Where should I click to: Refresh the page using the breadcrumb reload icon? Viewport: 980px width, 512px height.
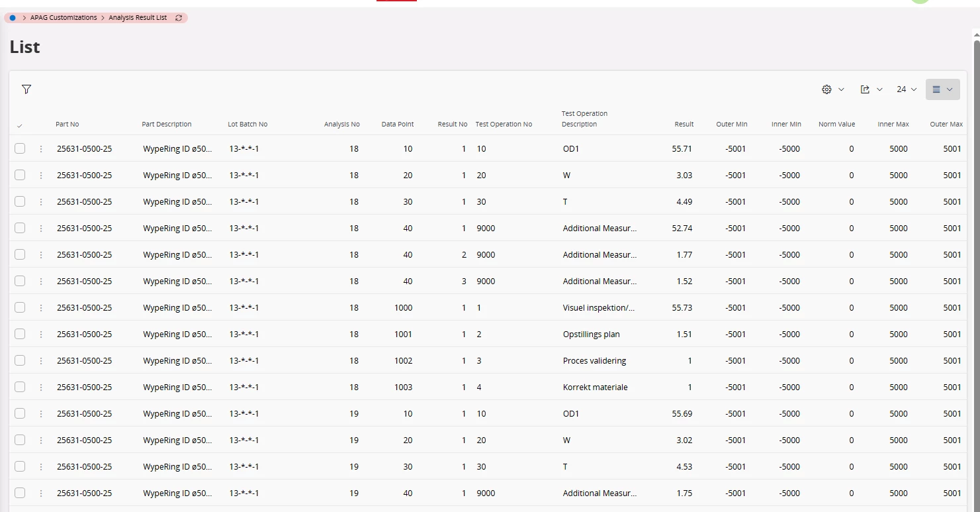tap(179, 18)
